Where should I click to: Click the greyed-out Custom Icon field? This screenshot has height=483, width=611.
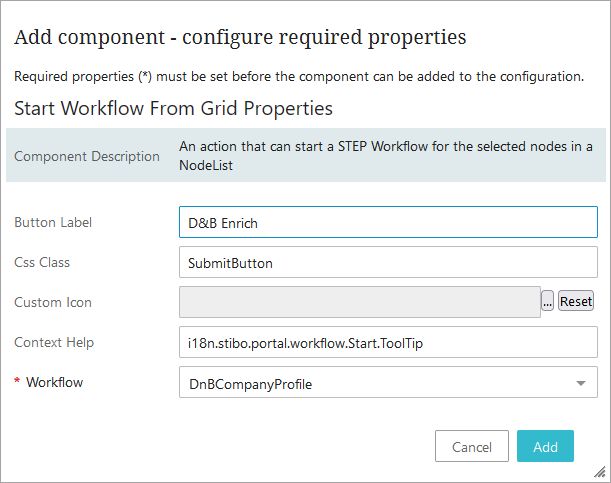click(x=359, y=301)
